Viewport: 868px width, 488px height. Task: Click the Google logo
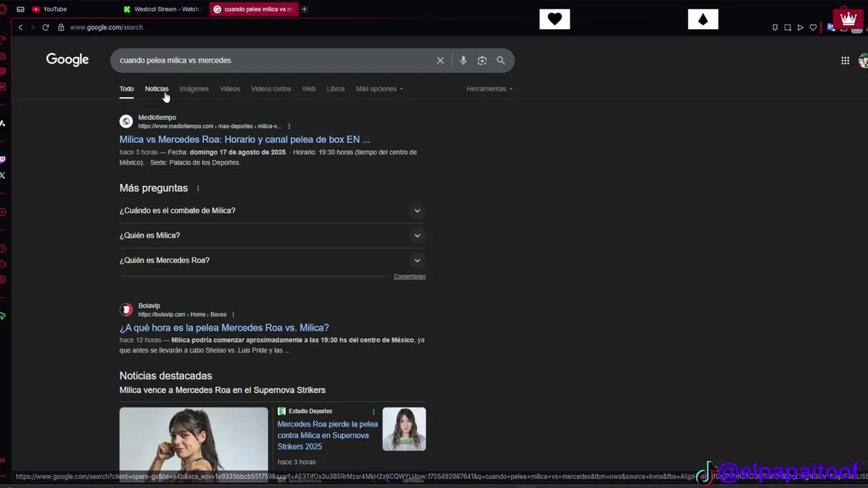67,60
